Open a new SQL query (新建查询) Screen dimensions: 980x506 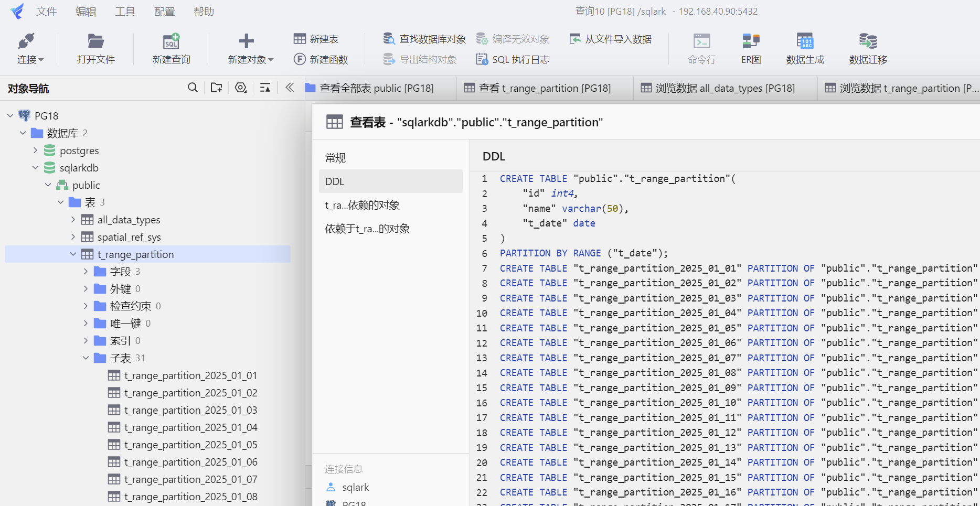coord(170,48)
